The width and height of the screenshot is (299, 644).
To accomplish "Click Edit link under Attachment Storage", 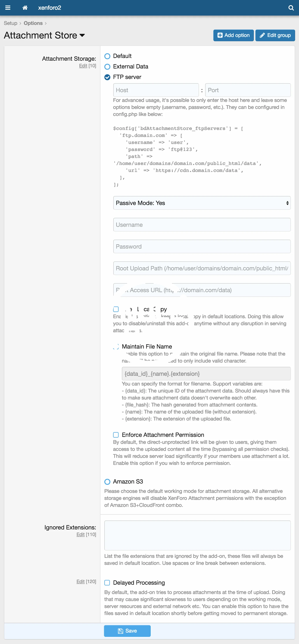I will [x=83, y=66].
